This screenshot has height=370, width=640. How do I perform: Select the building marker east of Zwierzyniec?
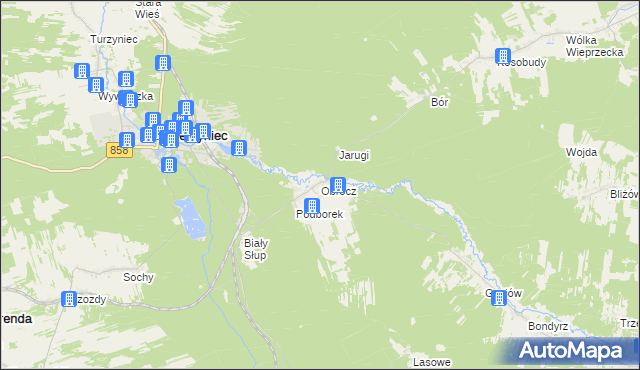coord(239,148)
